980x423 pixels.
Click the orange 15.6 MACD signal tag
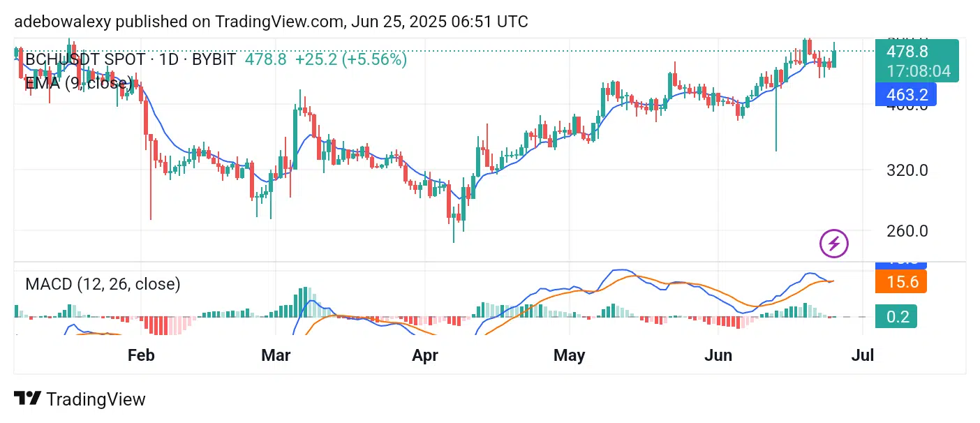point(901,282)
